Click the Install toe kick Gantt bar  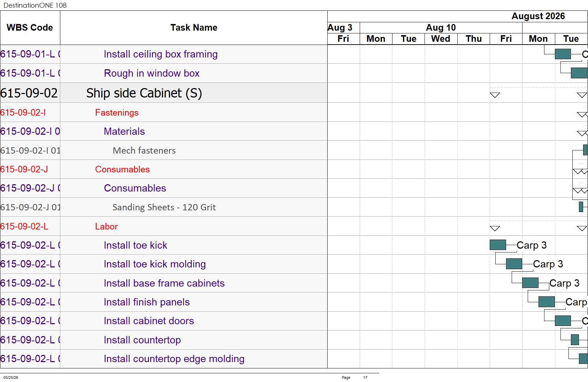tap(498, 245)
